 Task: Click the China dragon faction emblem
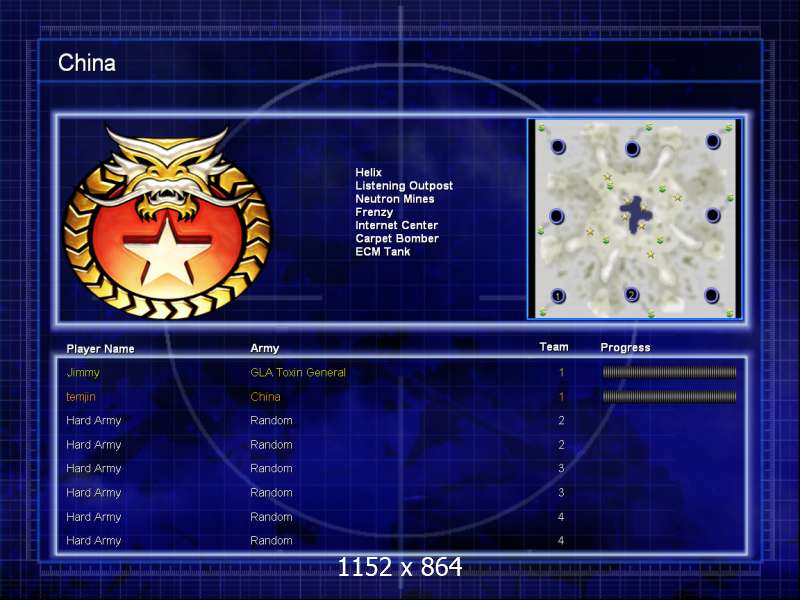click(x=167, y=222)
